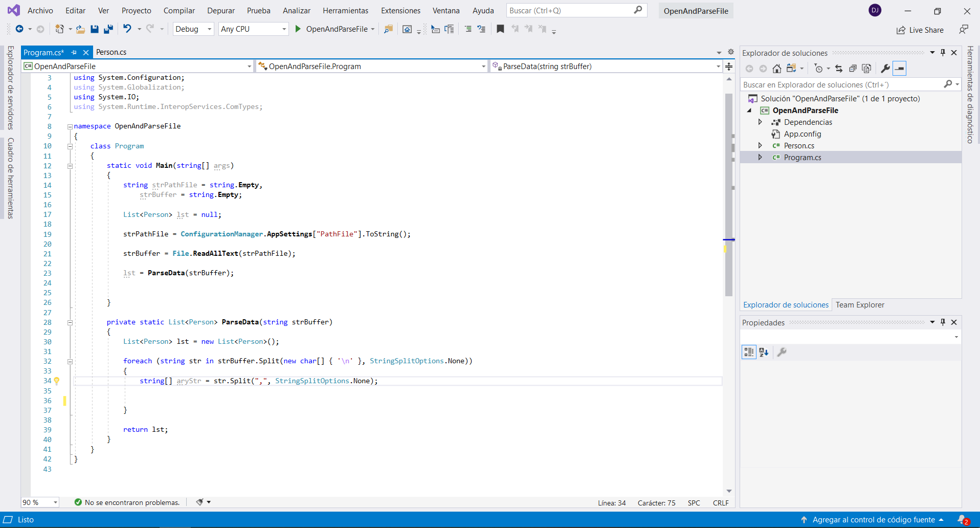The image size is (980, 528).
Task: Open the Debug configuration dropdown
Action: (x=193, y=29)
